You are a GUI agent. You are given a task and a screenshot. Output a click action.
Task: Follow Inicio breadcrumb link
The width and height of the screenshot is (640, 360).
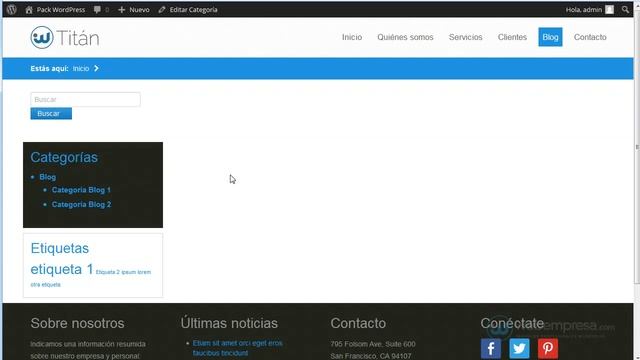click(x=81, y=69)
